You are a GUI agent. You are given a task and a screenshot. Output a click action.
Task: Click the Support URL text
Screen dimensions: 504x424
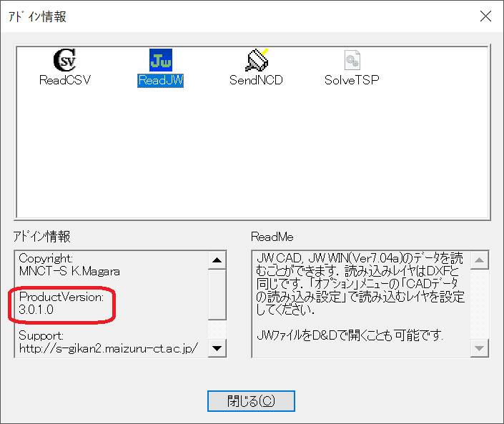click(109, 347)
